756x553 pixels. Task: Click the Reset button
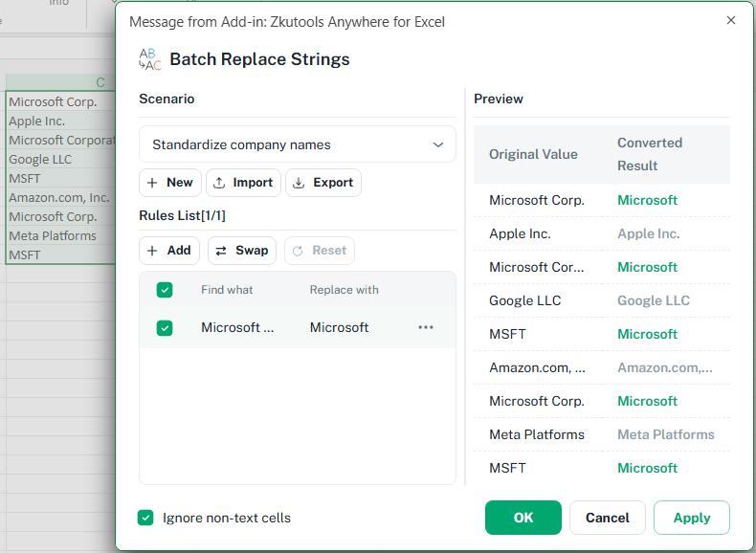[320, 251]
